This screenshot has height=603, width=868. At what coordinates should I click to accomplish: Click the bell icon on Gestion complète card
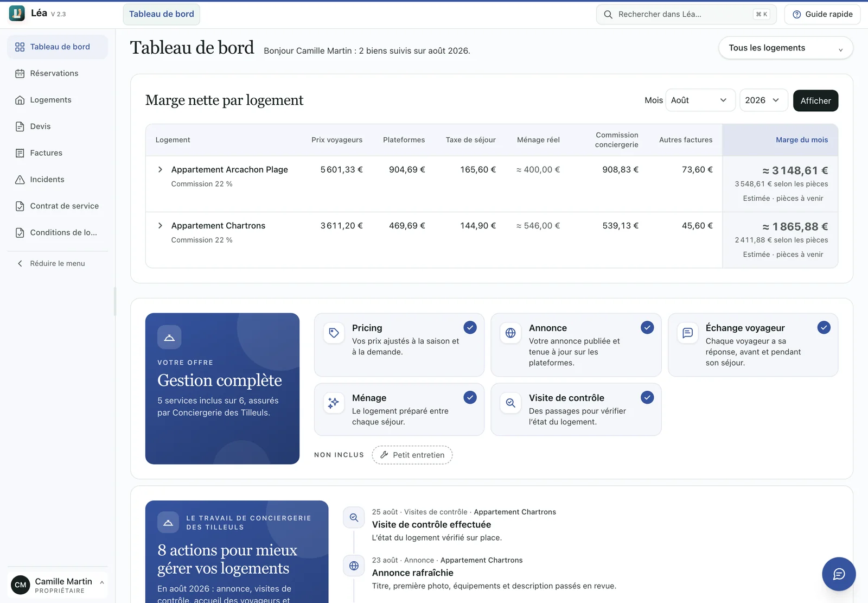169,337
